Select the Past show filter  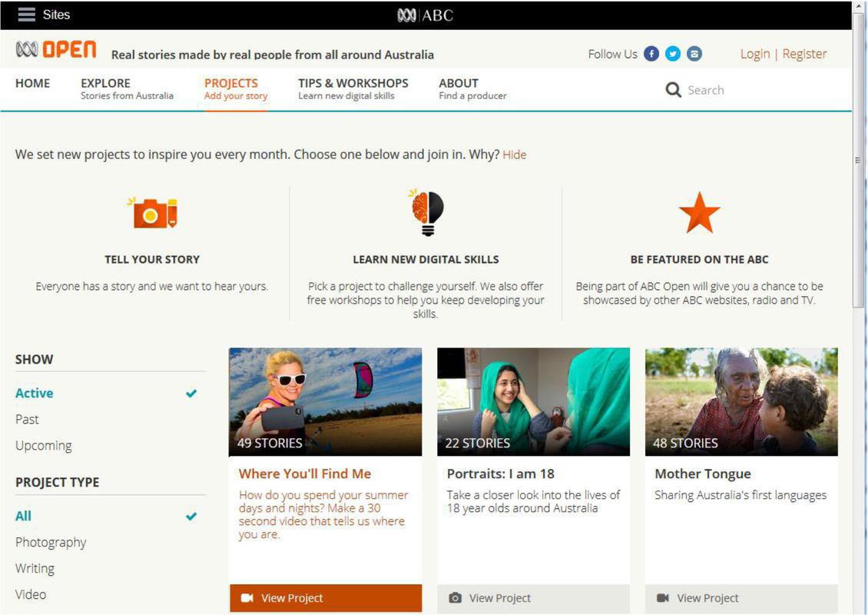point(27,419)
